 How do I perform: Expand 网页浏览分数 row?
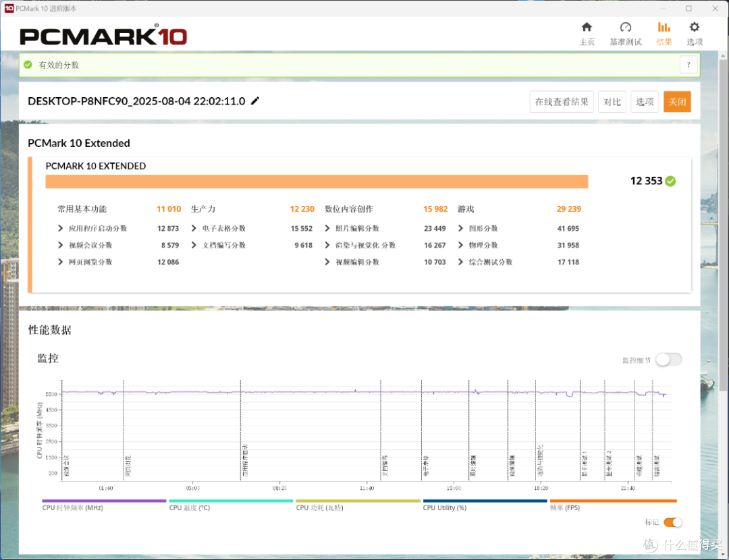point(61,262)
